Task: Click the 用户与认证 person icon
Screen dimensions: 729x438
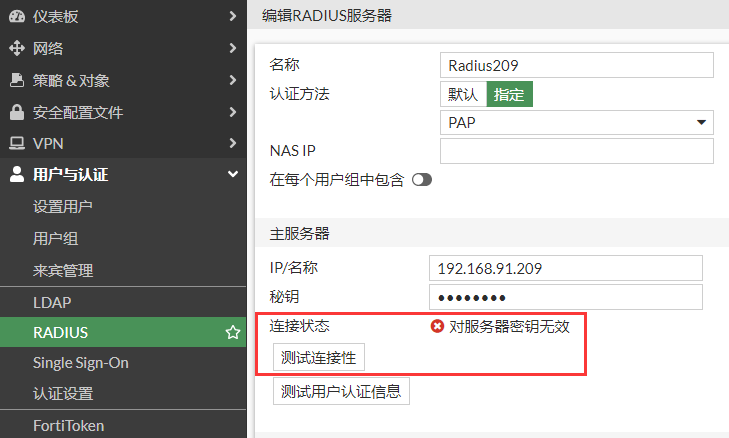Action: point(17,175)
